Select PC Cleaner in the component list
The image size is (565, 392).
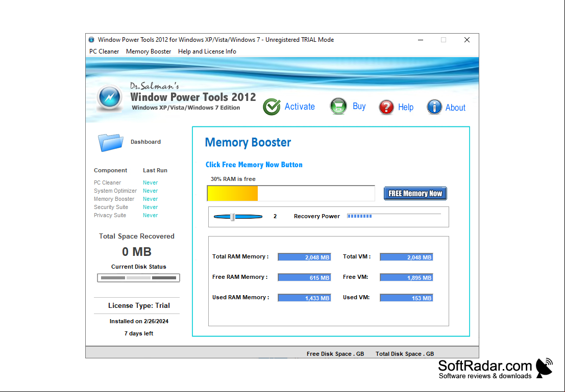(x=107, y=182)
